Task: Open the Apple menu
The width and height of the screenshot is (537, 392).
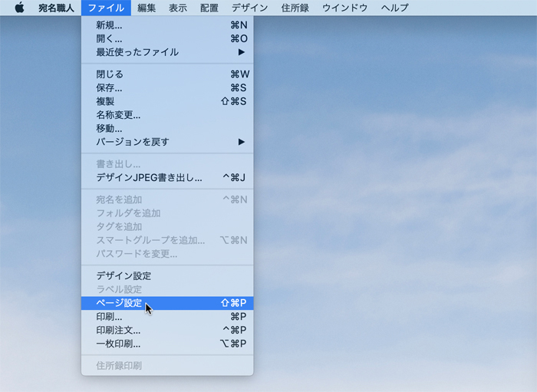Action: [19, 8]
